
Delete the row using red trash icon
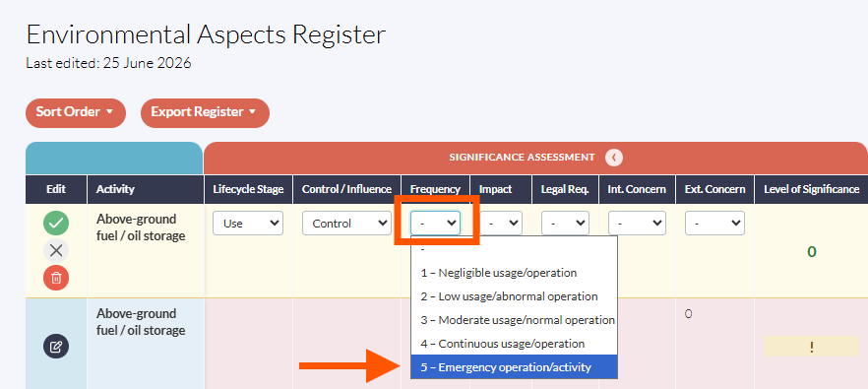click(56, 278)
